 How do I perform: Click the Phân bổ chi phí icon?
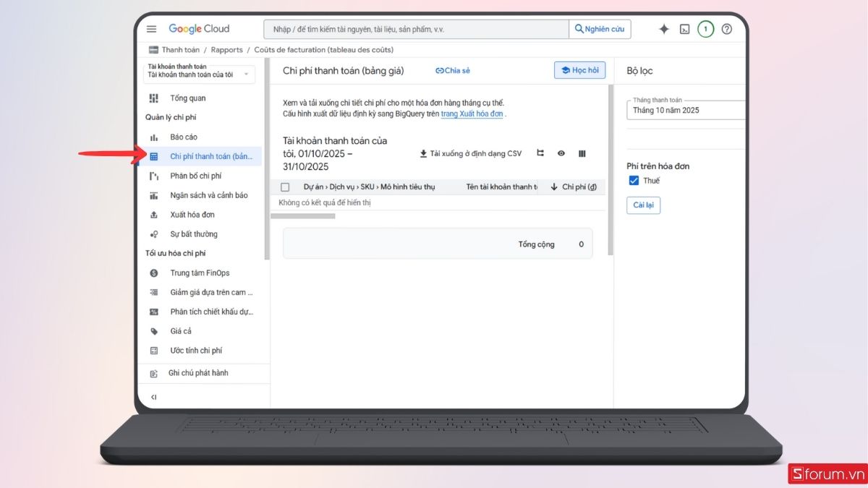coord(153,176)
